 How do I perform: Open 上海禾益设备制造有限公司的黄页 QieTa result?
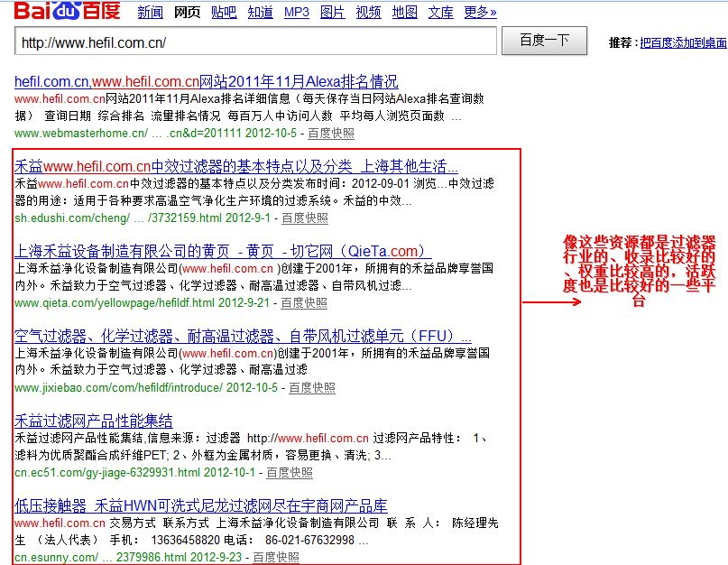[x=223, y=252]
